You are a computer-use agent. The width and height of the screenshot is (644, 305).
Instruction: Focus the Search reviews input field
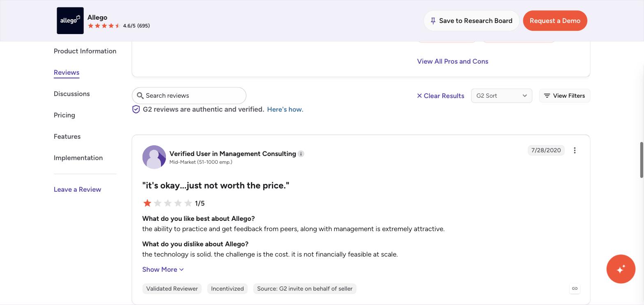click(189, 96)
